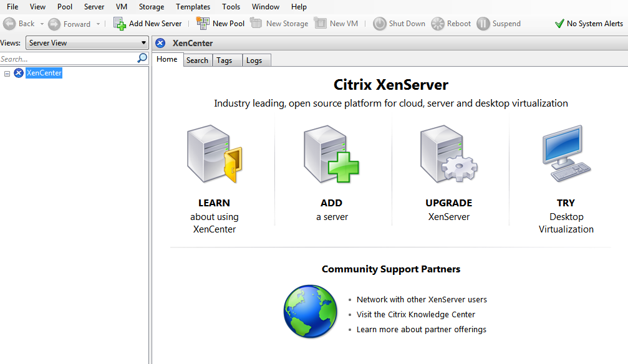Check the No System Alerts status
The image size is (628, 364).
click(x=589, y=24)
